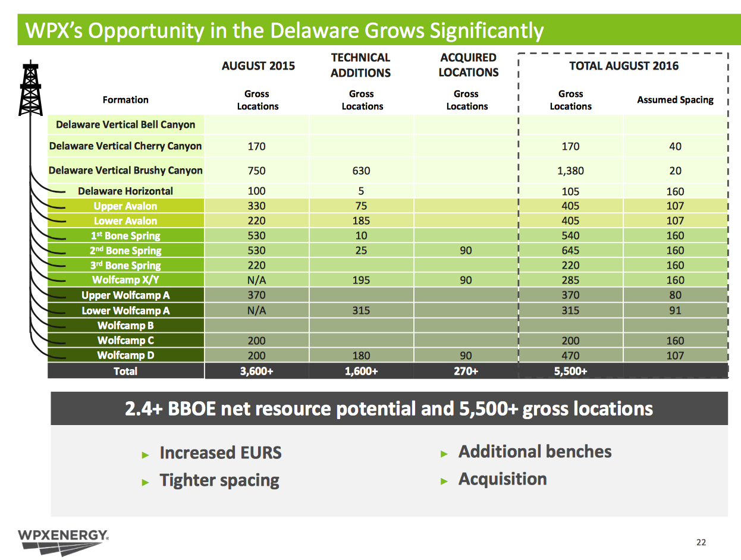Click the green arrow beside Tighter spacing

click(x=146, y=480)
